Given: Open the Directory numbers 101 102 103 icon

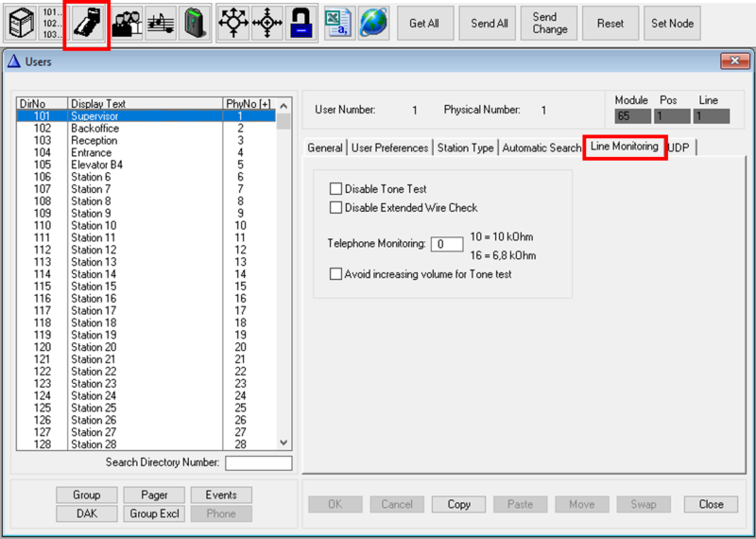Looking at the screenshot, I should pos(52,23).
